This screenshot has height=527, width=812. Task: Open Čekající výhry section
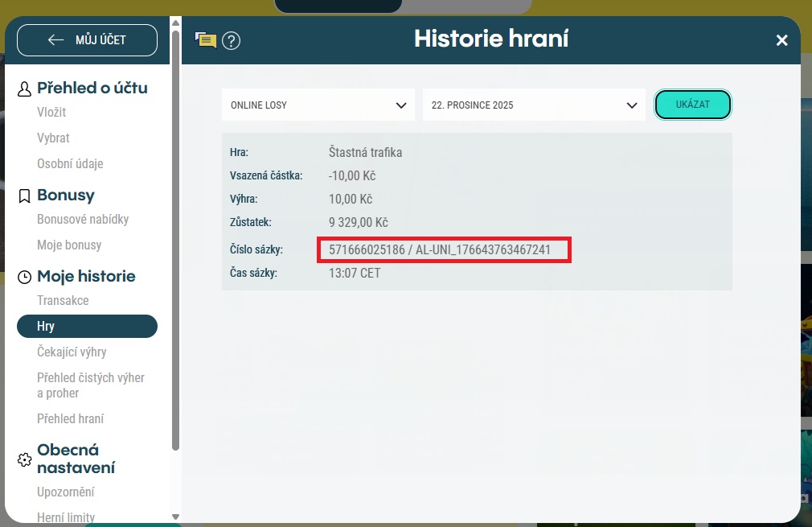[x=72, y=352]
